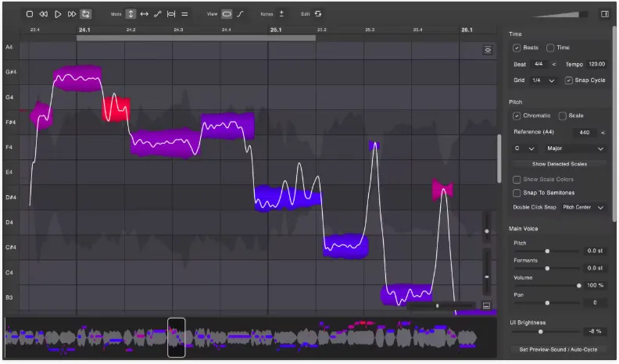Click Set Preview-Sound / Auto-Cycle button
619x364 pixels.
(x=558, y=350)
